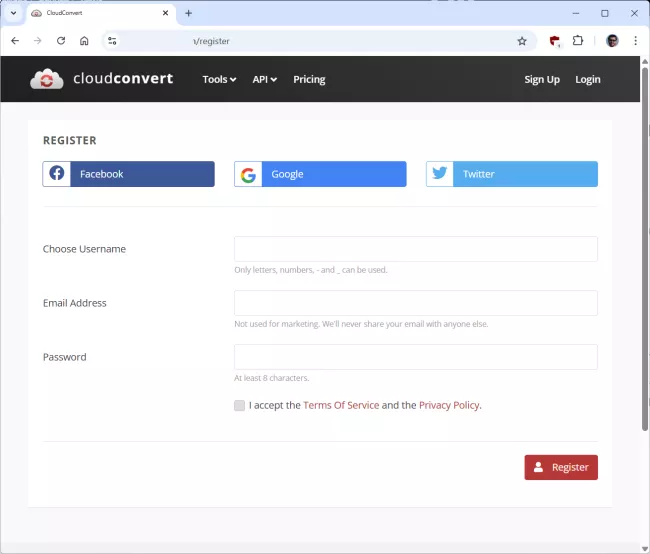
Task: Open the tab search dropdown arrow
Action: click(13, 13)
